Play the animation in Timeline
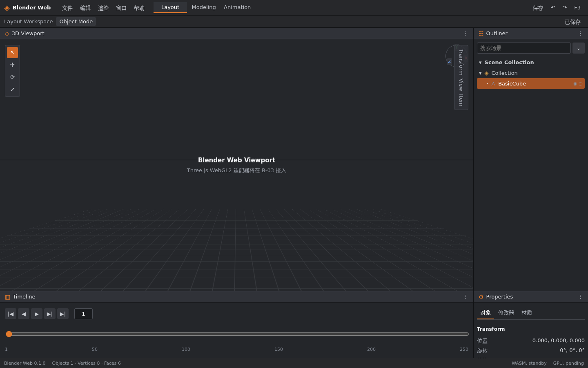Image resolution: width=588 pixels, height=368 pixels. tap(37, 314)
